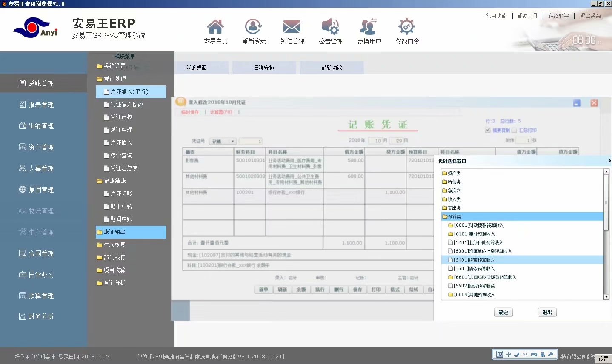Image resolution: width=612 pixels, height=364 pixels.
Task: Toggle the 汇总打印 checkbox
Action: point(514,130)
